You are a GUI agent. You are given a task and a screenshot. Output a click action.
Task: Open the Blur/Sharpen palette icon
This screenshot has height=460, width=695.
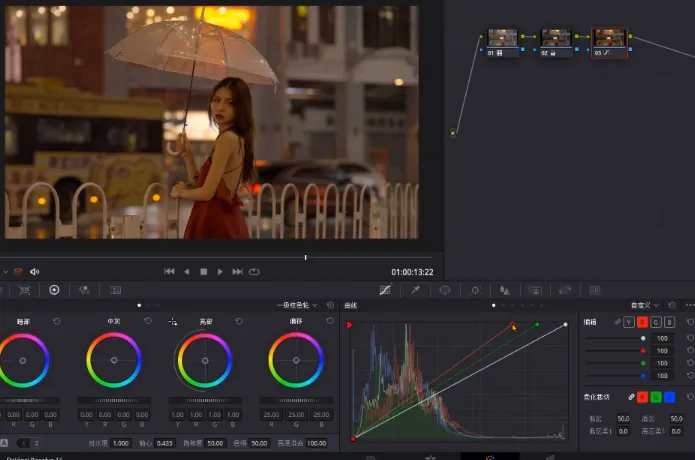(x=505, y=290)
